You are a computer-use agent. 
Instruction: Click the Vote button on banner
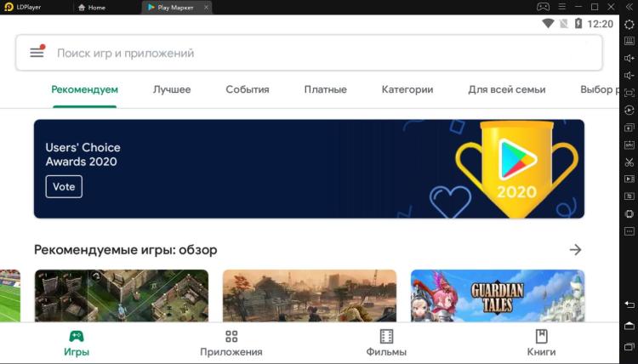tap(64, 186)
